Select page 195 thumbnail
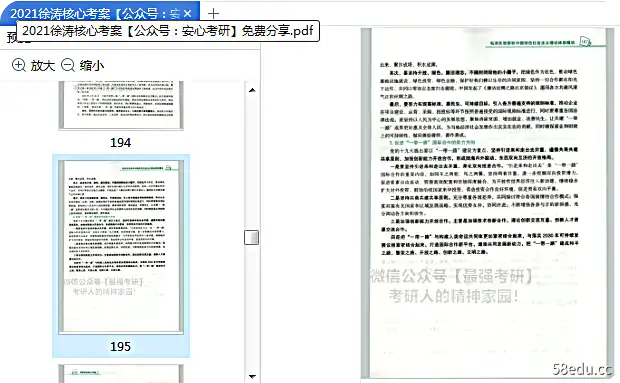This screenshot has height=383, width=620. [x=121, y=247]
